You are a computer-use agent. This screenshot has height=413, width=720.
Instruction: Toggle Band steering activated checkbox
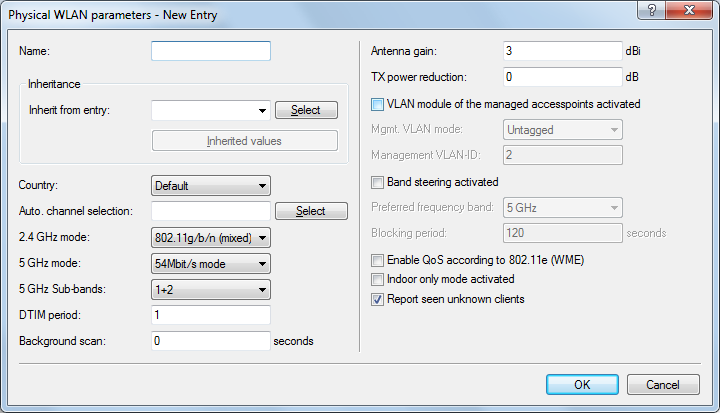pos(378,182)
